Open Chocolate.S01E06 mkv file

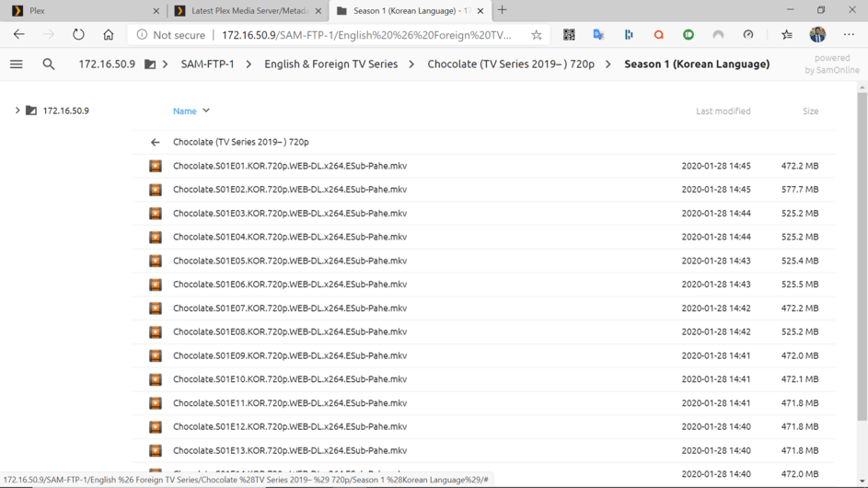[x=290, y=285]
